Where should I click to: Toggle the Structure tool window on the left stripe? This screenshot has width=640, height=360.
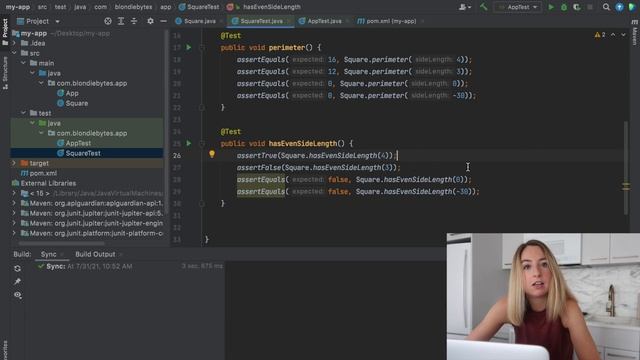click(x=5, y=73)
